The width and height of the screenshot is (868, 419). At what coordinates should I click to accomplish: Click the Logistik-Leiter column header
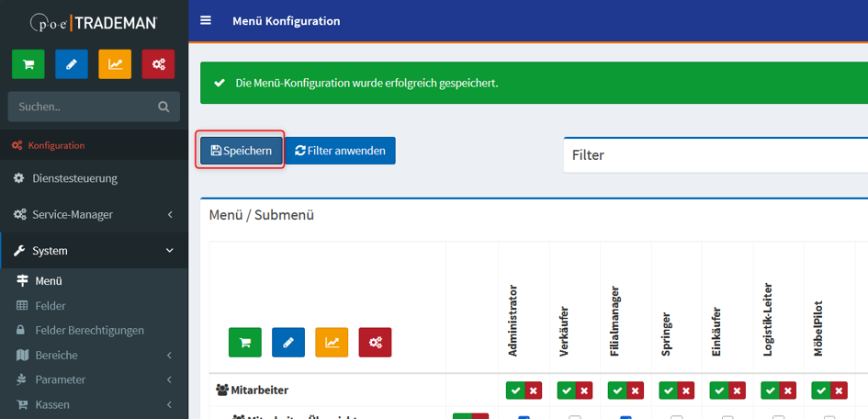pos(768,321)
